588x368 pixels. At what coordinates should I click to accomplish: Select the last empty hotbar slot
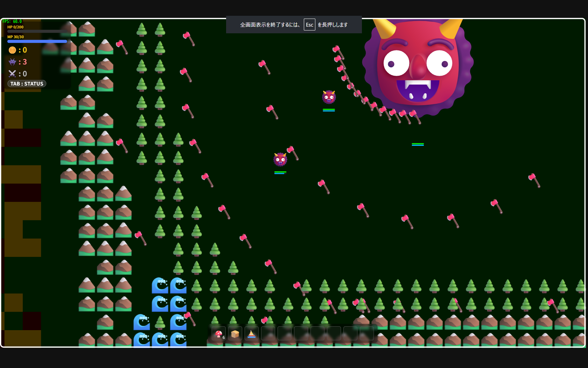pyautogui.click(x=367, y=334)
